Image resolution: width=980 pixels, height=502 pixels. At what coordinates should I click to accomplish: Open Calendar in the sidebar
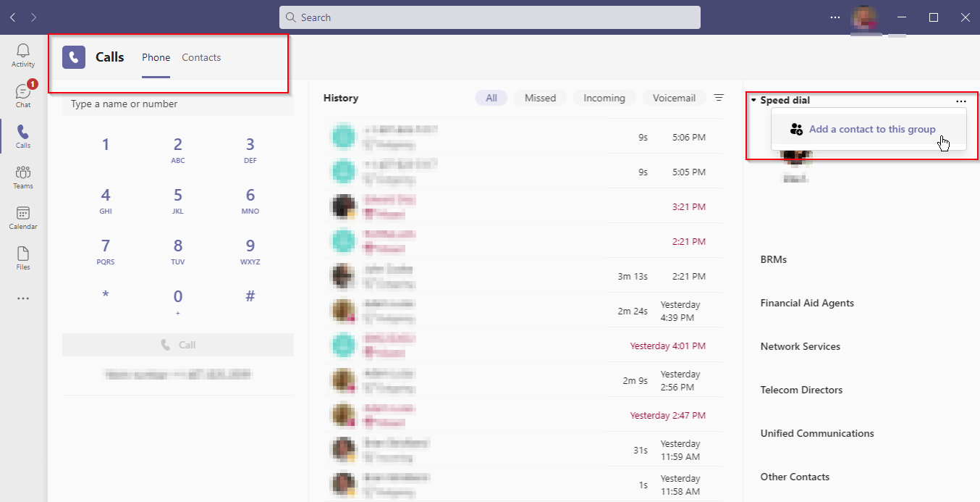point(23,217)
